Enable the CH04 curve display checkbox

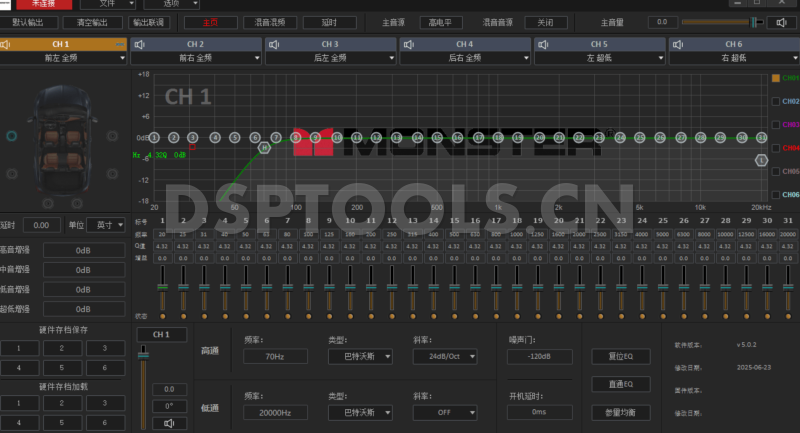tap(776, 148)
